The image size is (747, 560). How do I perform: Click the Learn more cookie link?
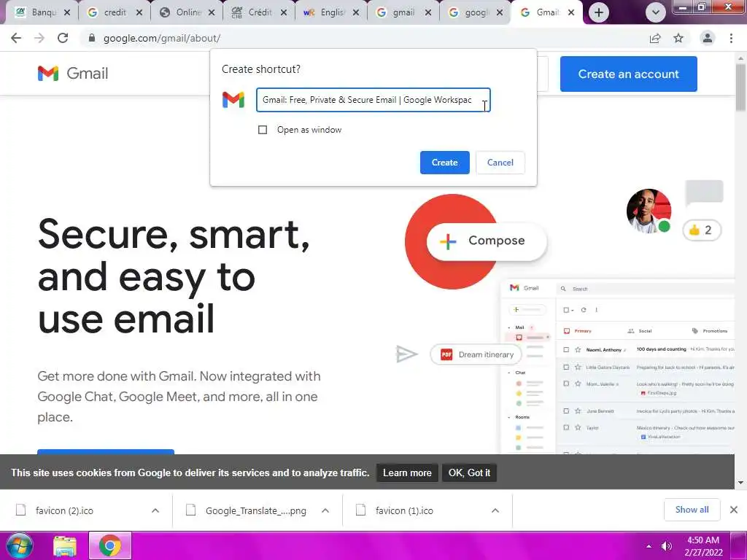pos(407,472)
